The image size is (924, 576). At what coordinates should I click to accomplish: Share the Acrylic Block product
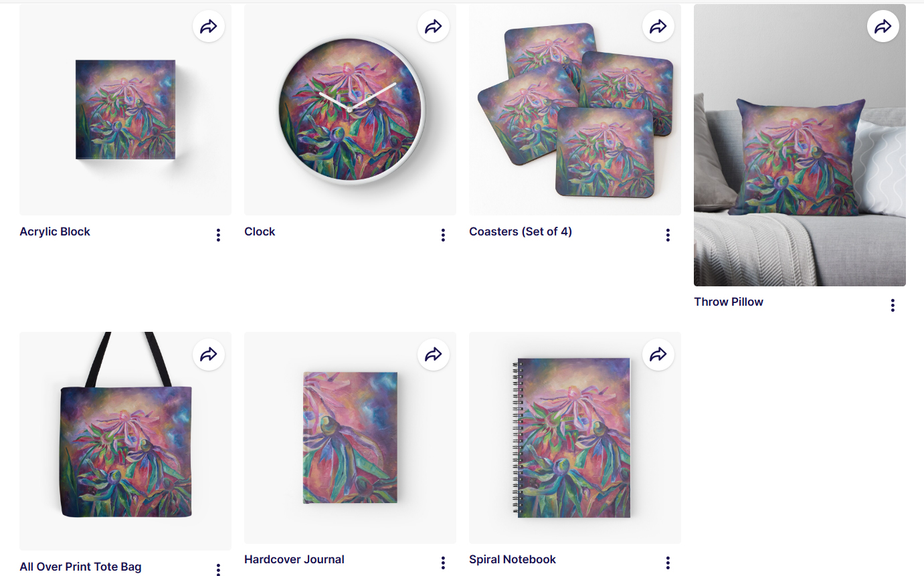(x=209, y=27)
